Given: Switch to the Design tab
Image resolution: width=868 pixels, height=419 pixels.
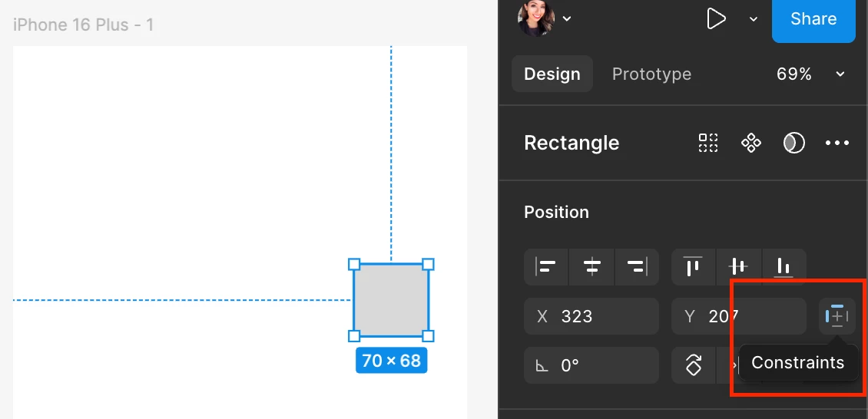Looking at the screenshot, I should 552,74.
